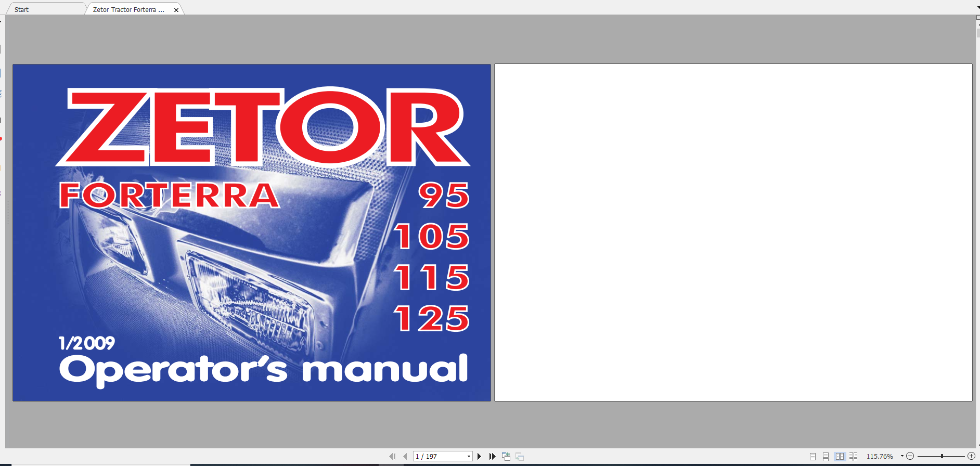Click the next view icon (greyed)
This screenshot has height=466, width=980.
click(520, 456)
